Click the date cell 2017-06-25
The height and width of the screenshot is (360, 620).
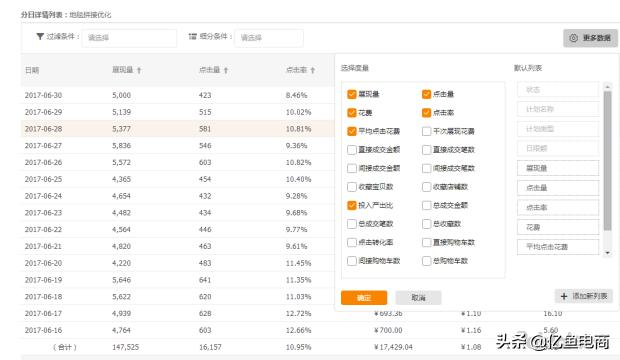pos(43,179)
